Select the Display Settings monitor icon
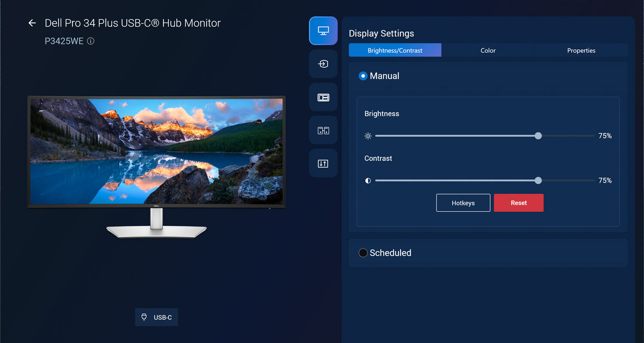The width and height of the screenshot is (644, 343). (x=323, y=31)
